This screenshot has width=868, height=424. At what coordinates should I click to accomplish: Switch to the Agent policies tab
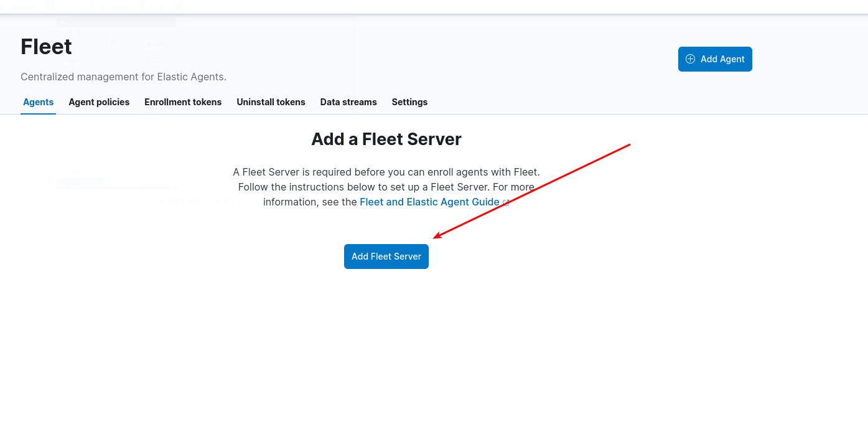point(99,102)
